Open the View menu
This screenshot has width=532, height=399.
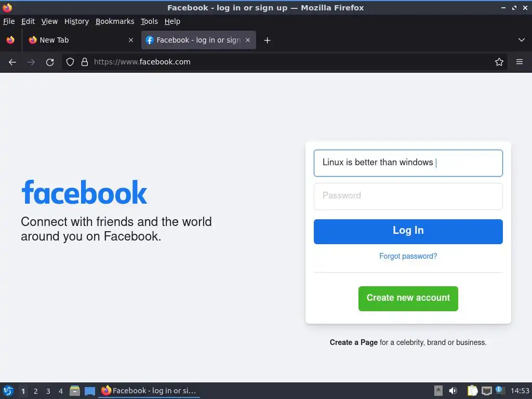[49, 21]
